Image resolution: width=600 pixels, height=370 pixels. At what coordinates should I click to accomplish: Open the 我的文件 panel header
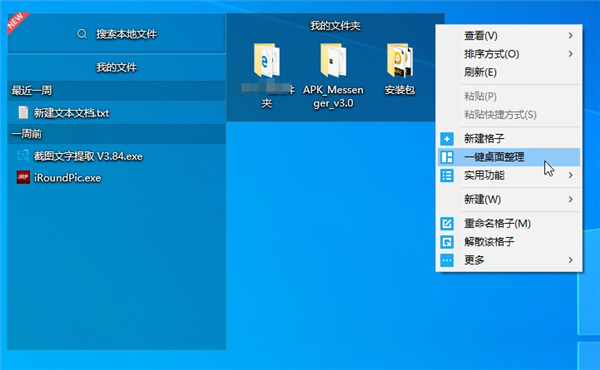point(116,67)
